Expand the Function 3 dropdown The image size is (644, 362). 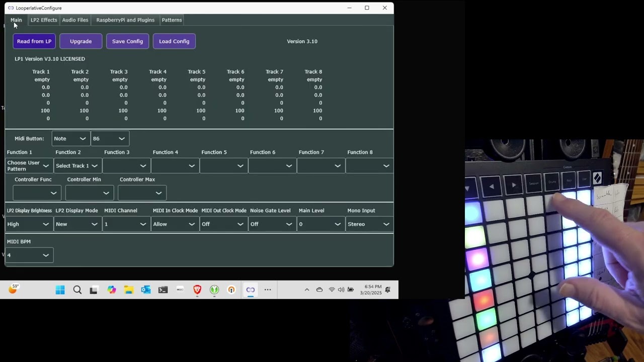[x=126, y=166]
